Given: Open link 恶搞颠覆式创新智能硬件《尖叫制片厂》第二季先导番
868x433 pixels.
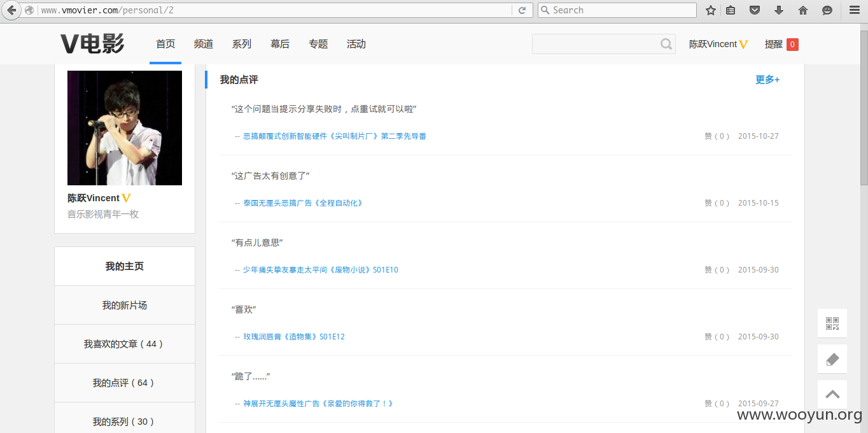Looking at the screenshot, I should point(335,136).
